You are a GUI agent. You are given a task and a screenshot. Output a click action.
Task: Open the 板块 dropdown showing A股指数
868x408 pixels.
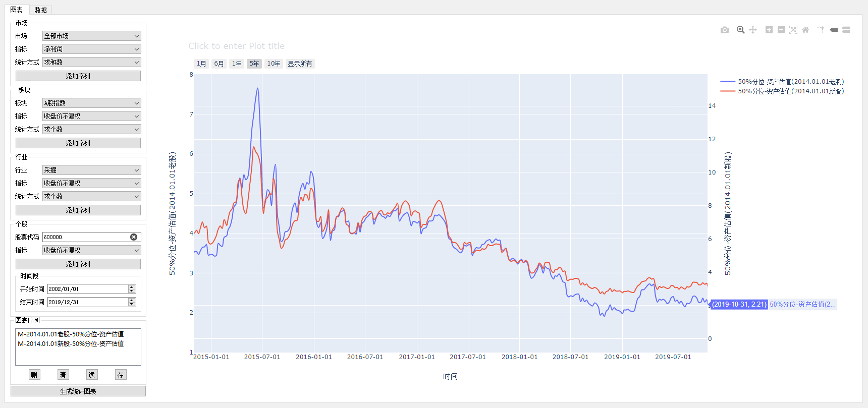point(91,103)
